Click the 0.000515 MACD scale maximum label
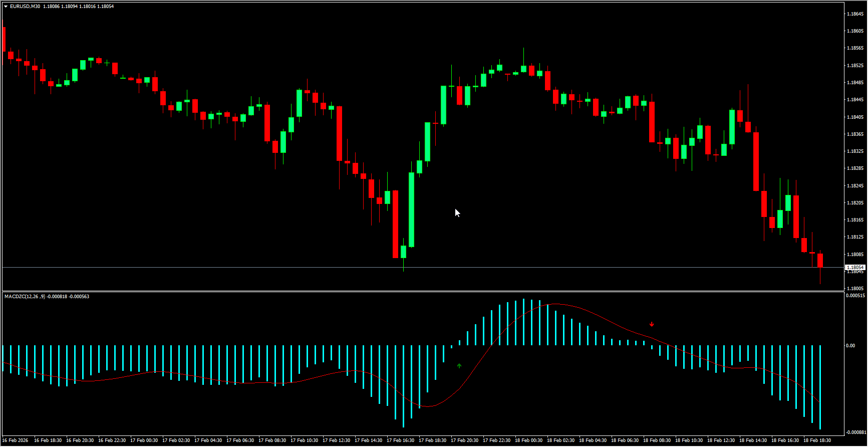 tap(855, 296)
